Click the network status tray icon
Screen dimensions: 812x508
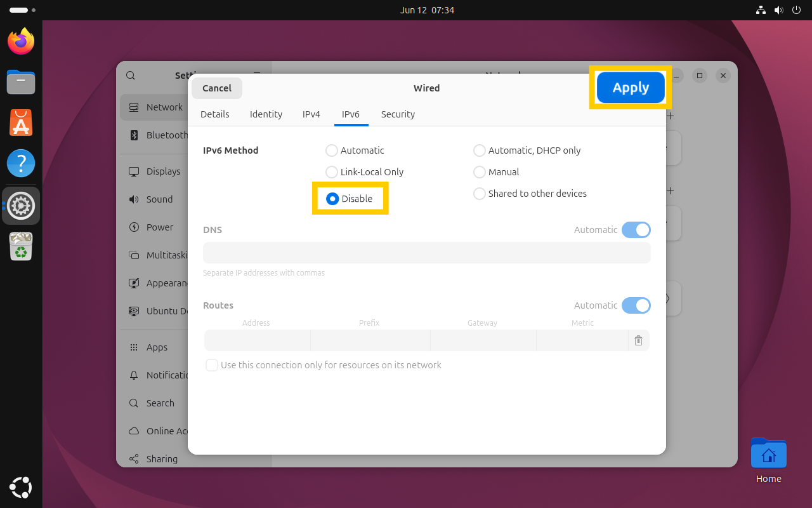point(761,10)
